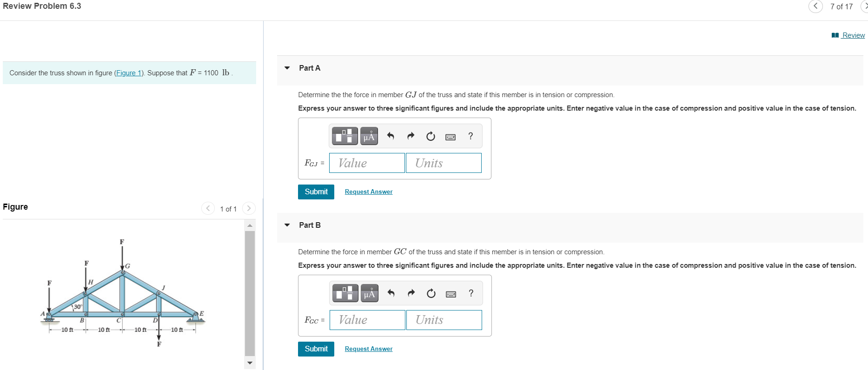Image resolution: width=868 pixels, height=370 pixels.
Task: Redo entry in Part A answer toolbar
Action: pyautogui.click(x=411, y=136)
